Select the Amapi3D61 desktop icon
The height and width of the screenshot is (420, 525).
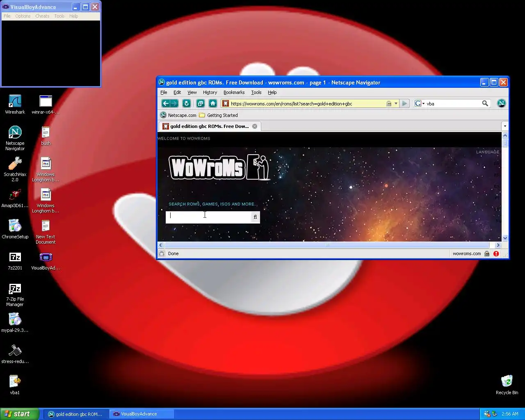pyautogui.click(x=15, y=198)
